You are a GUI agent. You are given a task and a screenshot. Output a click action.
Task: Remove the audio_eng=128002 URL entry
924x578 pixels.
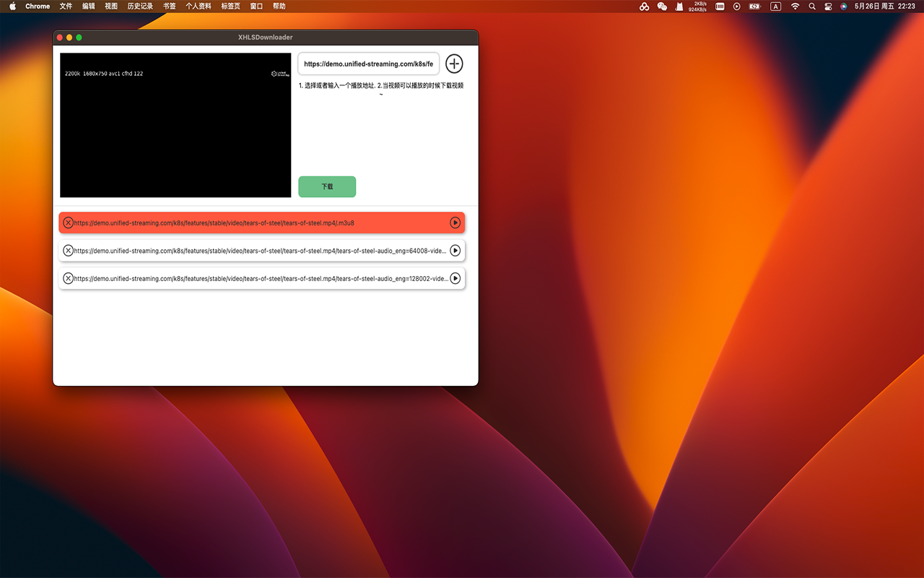(x=69, y=278)
